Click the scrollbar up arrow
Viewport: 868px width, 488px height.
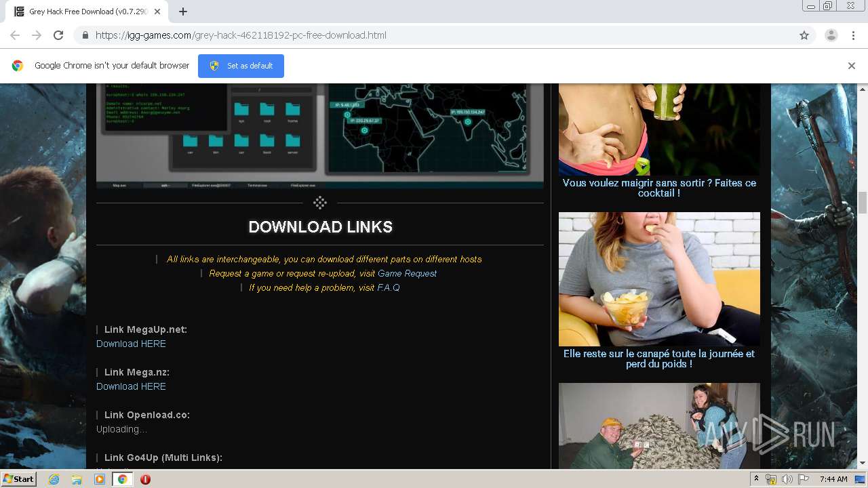863,89
